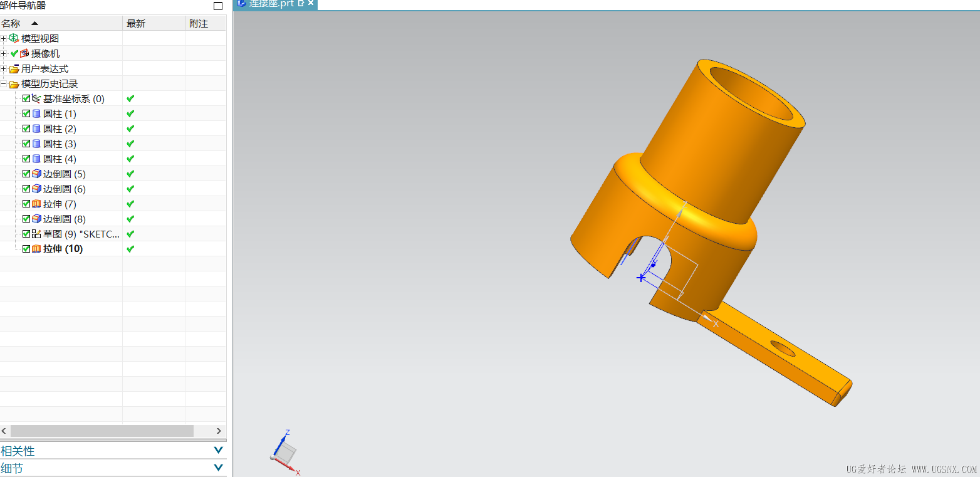Click the navigator scrollbar right arrow
980x477 pixels.
[219, 431]
